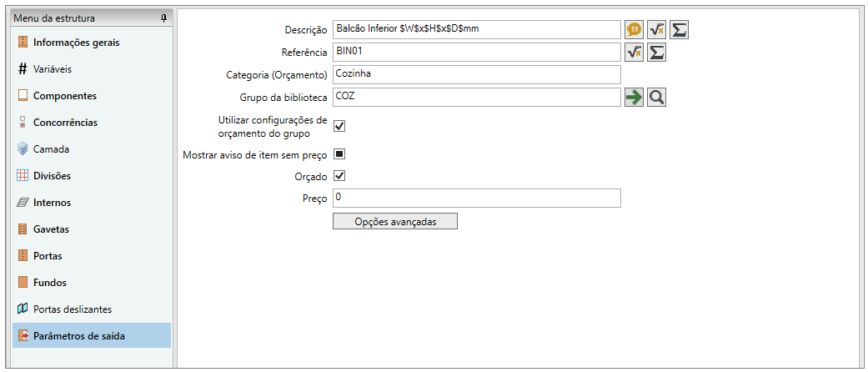The height and width of the screenshot is (372, 868).
Task: Select Componentes in structure menu
Action: coord(65,96)
